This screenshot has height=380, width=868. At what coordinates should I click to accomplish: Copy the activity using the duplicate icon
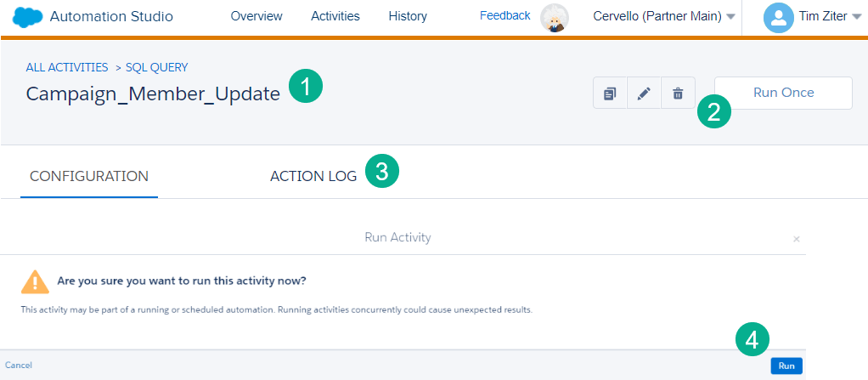[x=610, y=94]
